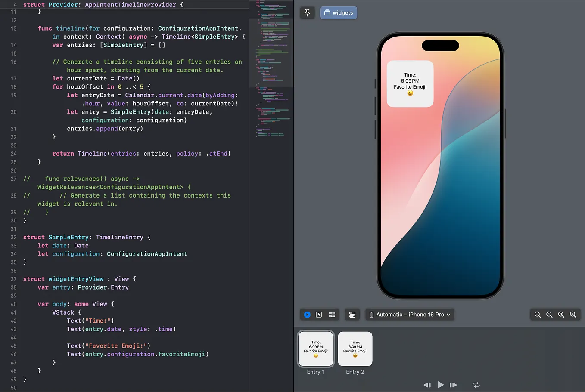Select the widgets preview chip

point(339,12)
